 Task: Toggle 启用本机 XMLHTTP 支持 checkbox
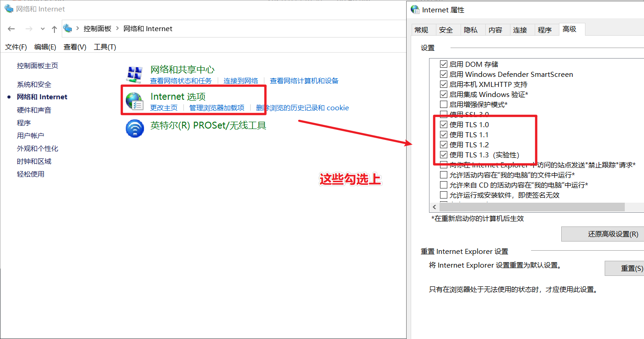(x=443, y=84)
